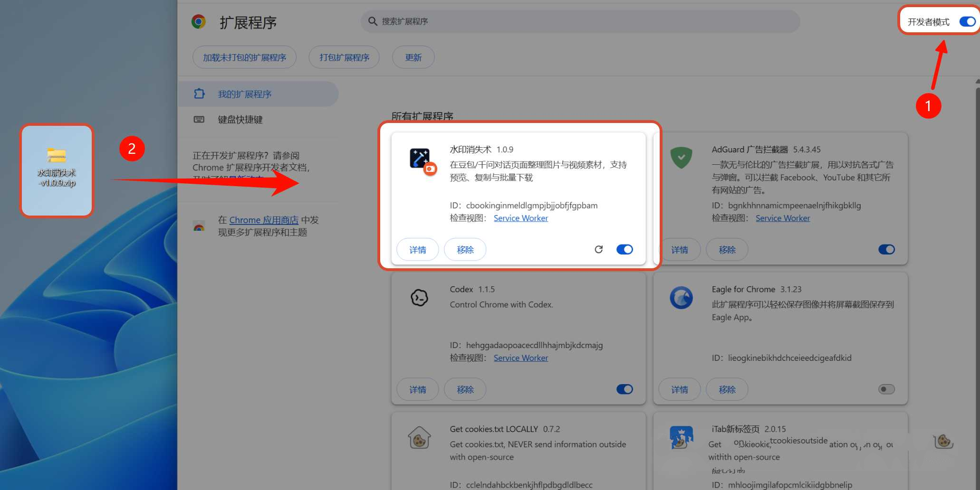
Task: Click the Chrome logo beside 扩展程序 title
Action: coord(198,22)
